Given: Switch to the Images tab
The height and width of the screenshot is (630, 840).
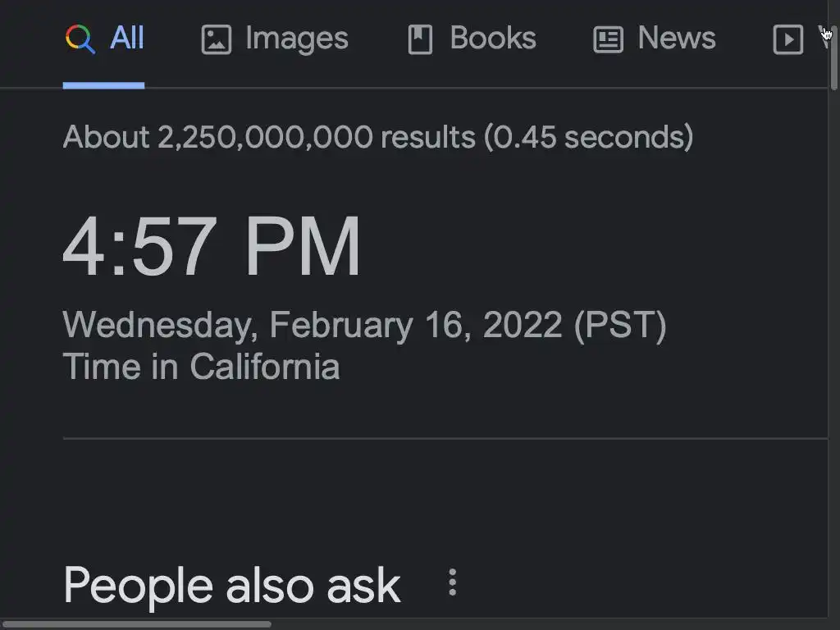Looking at the screenshot, I should (x=296, y=39).
